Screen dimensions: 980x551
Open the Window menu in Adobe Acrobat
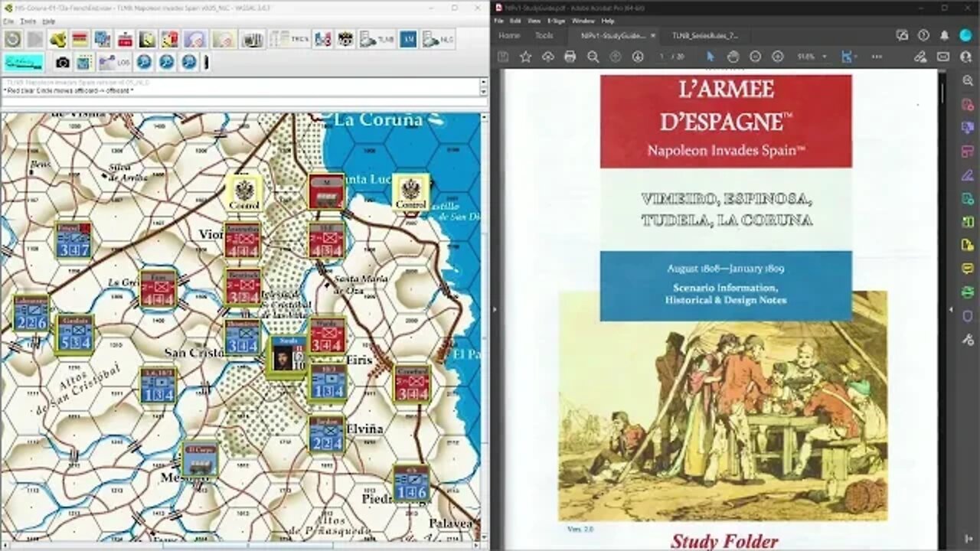coord(583,21)
